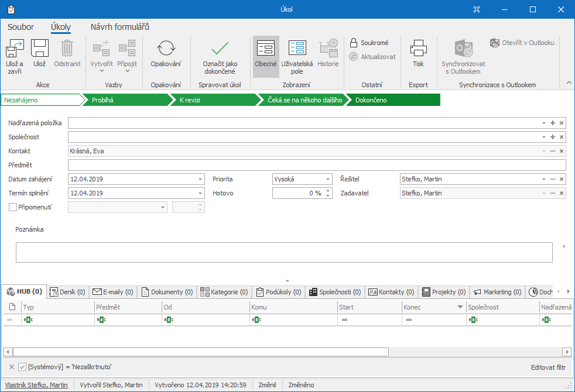Open the Datum zahájení date picker
575x392 pixels.
click(200, 179)
